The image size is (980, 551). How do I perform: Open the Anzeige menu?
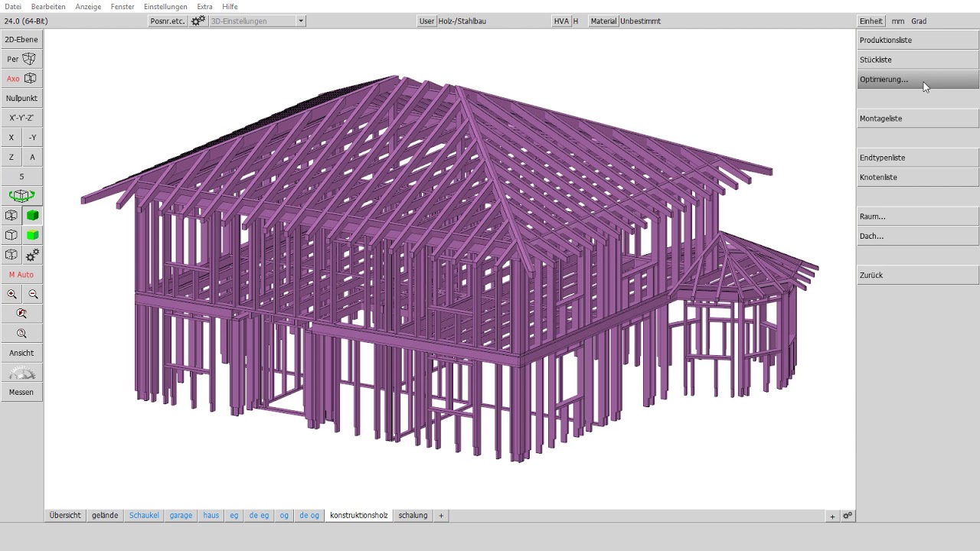pos(88,6)
